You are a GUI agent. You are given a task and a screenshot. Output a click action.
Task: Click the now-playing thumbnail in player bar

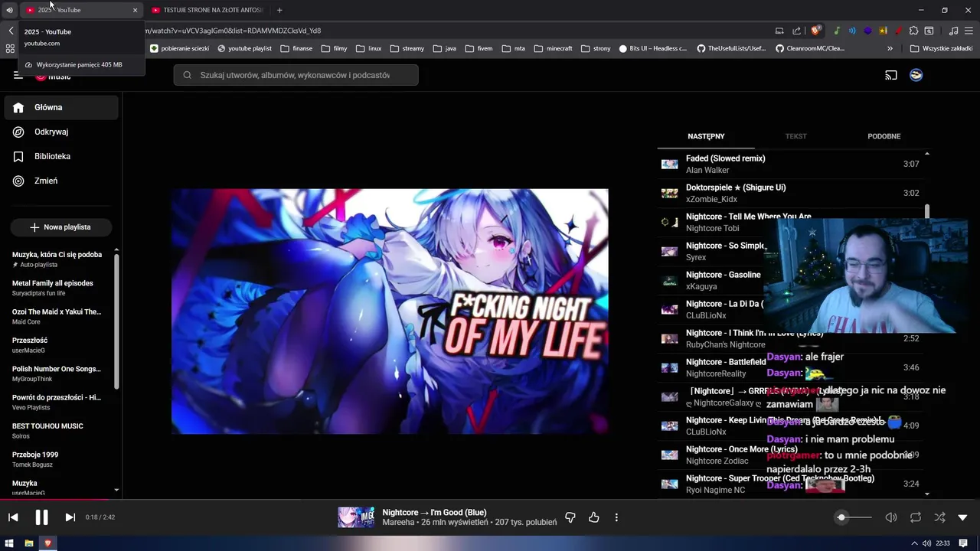[x=356, y=517]
